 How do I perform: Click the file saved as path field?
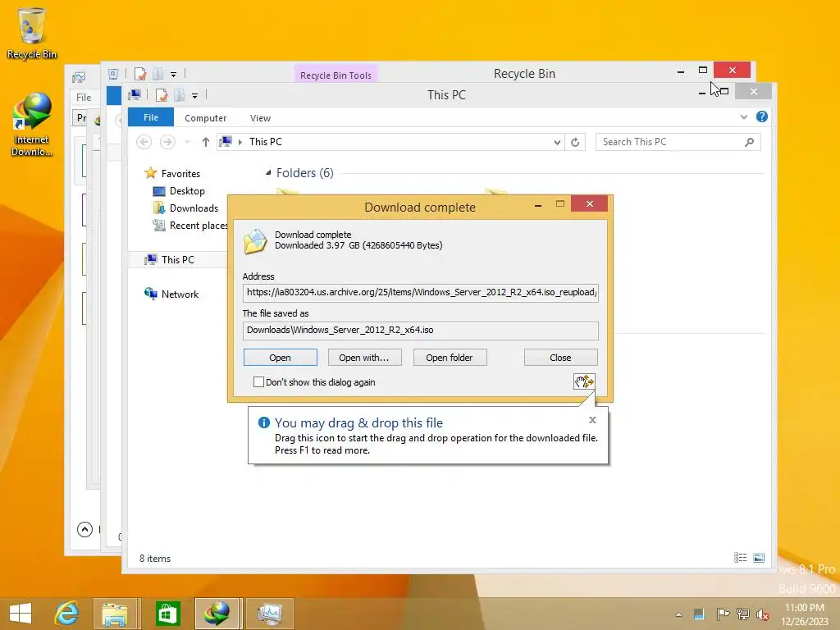point(421,330)
